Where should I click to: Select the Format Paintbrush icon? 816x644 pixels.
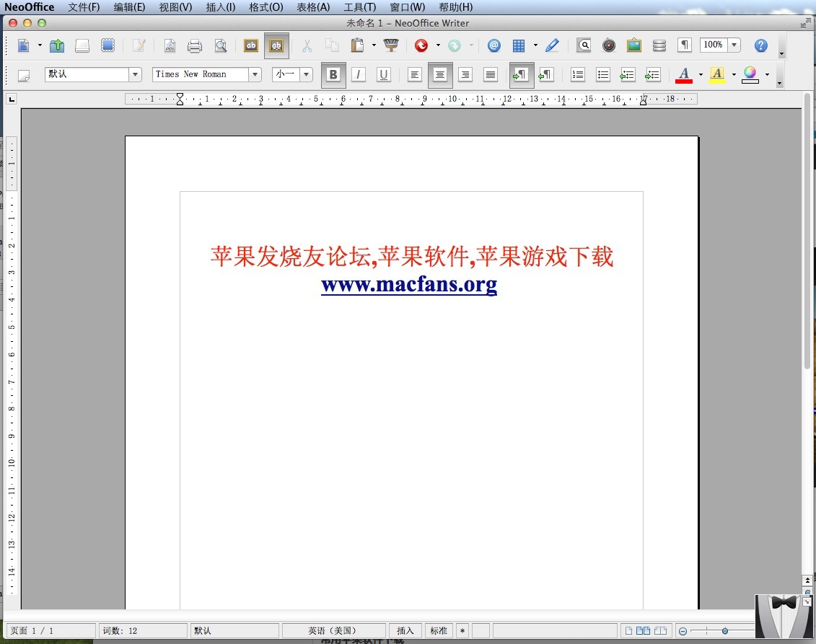391,45
